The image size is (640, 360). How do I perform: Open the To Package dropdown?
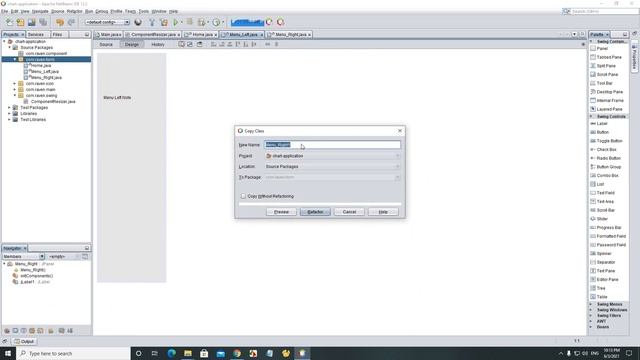(x=332, y=178)
